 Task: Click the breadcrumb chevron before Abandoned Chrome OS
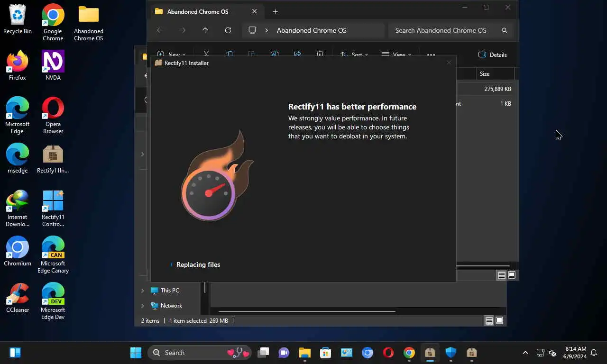[x=267, y=30]
